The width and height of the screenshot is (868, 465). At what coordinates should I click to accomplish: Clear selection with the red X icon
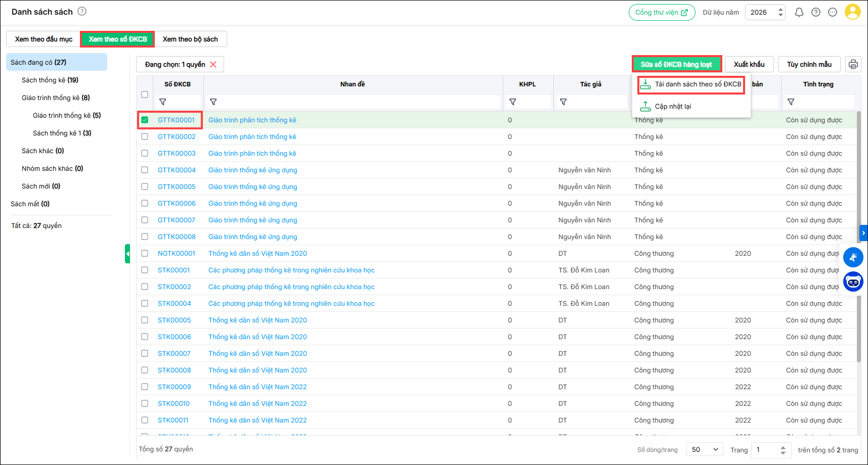213,64
